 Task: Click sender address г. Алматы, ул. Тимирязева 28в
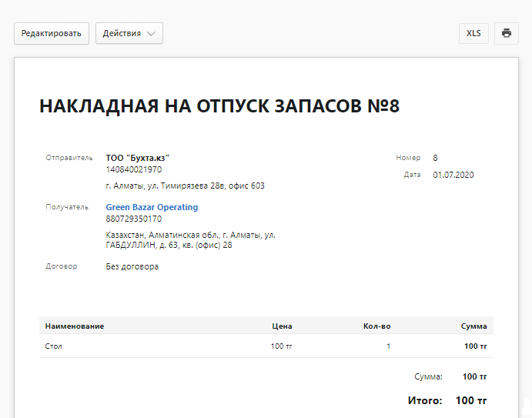[x=185, y=186]
